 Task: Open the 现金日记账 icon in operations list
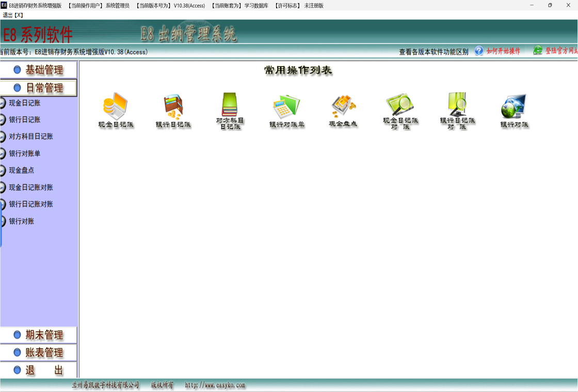click(116, 106)
